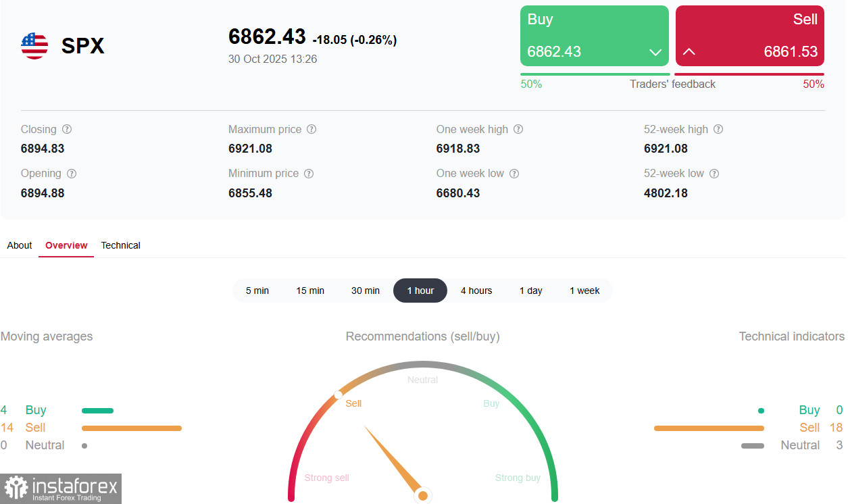Click the Moving averages Buy green bar
The width and height of the screenshot is (848, 504).
pos(97,410)
